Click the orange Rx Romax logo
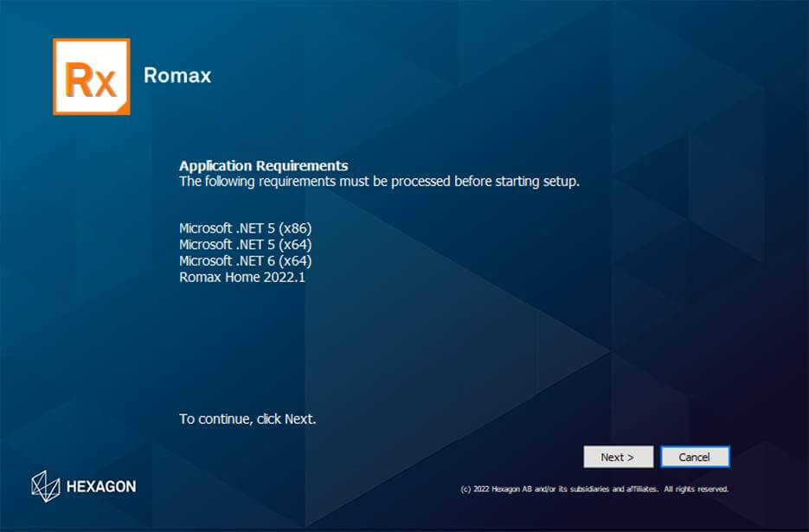Viewport: 809px width, 532px height. pyautogui.click(x=91, y=76)
